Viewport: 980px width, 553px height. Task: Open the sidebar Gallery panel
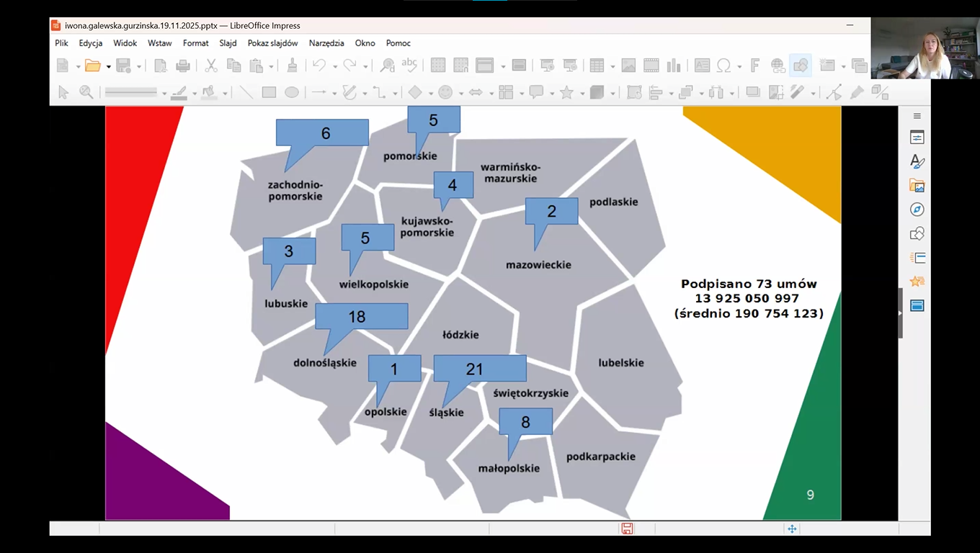point(917,186)
